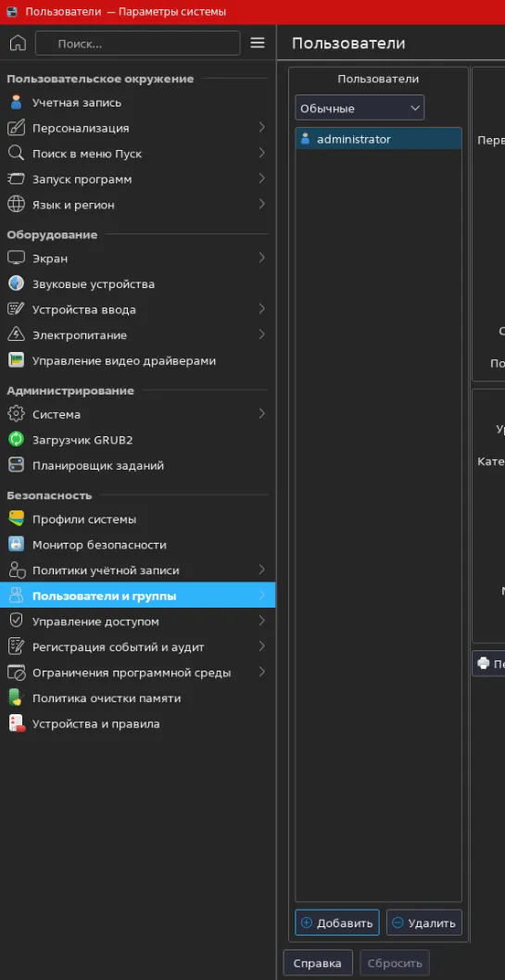The height and width of the screenshot is (980, 505).
Task: Expand the Ограничения программной среды chevron
Action: coord(261,672)
